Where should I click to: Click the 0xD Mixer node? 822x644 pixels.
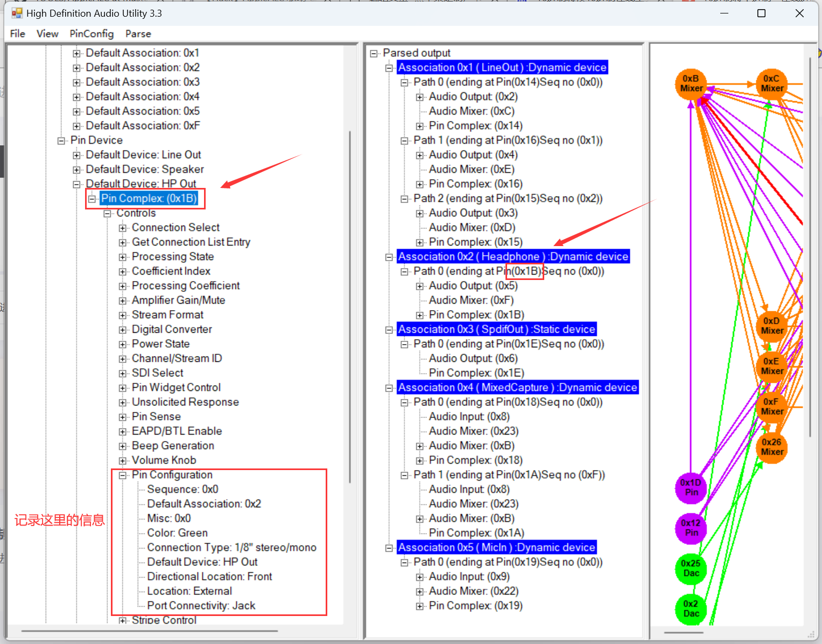click(771, 326)
